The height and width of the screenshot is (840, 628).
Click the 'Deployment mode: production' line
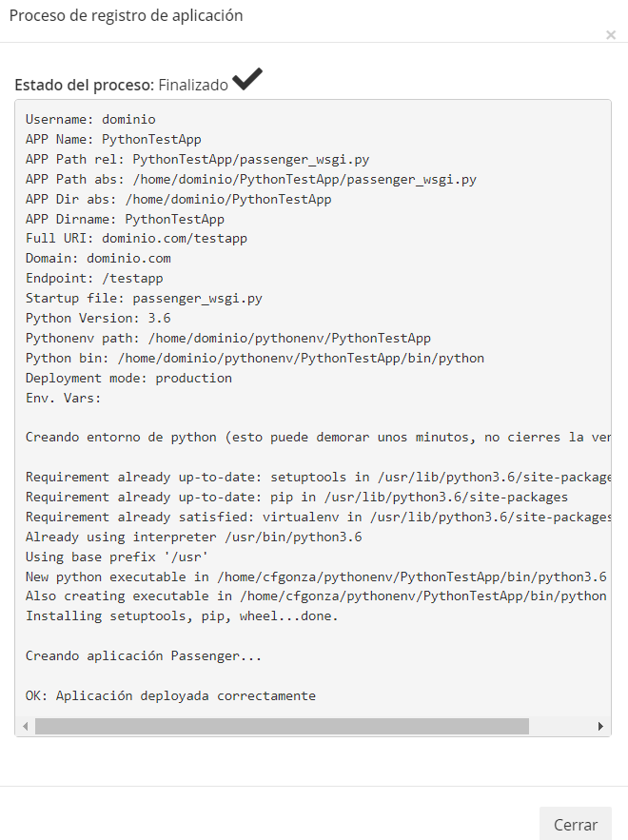128,379
